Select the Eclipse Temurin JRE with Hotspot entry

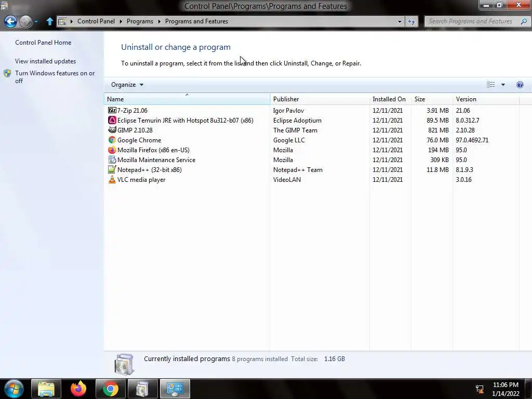(x=185, y=120)
